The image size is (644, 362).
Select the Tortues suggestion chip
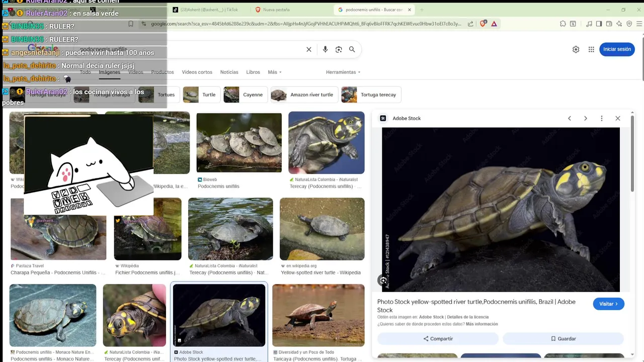pyautogui.click(x=159, y=95)
